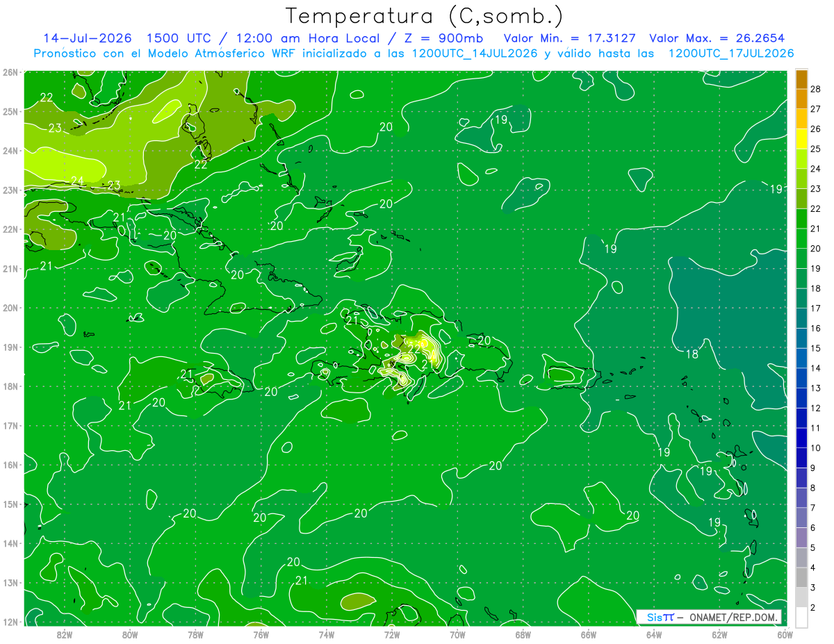834x644 pixels.
Task: Click the 82W longitude axis label
Action: click(x=64, y=635)
